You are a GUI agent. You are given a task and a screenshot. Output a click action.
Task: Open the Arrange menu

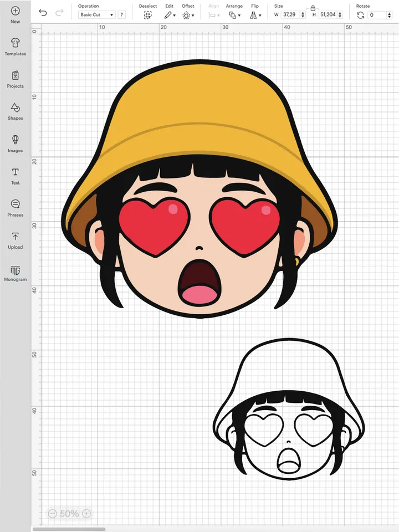(234, 15)
